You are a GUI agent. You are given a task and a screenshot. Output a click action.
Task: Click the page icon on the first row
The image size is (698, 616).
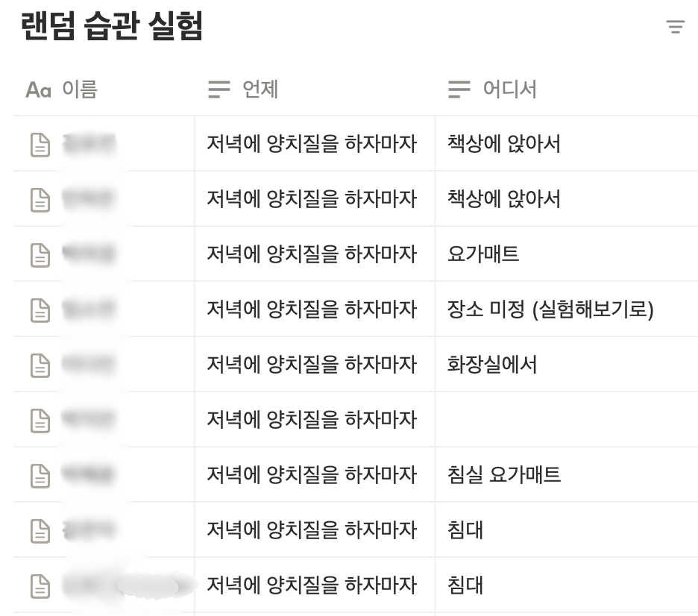[40, 144]
